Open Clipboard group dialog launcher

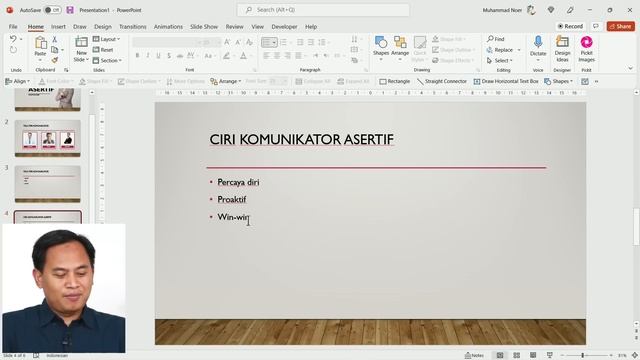click(x=66, y=70)
